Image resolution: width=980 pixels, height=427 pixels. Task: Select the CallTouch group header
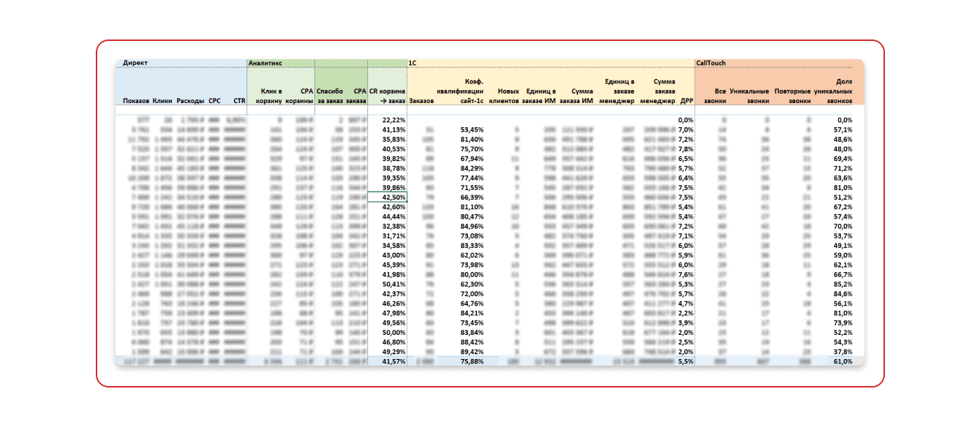711,64
